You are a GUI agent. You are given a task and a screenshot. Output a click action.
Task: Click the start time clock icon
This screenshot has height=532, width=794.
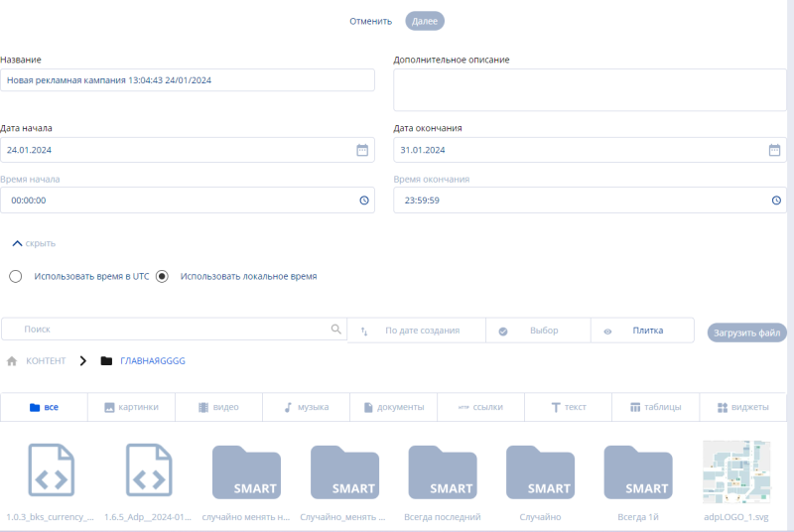363,199
